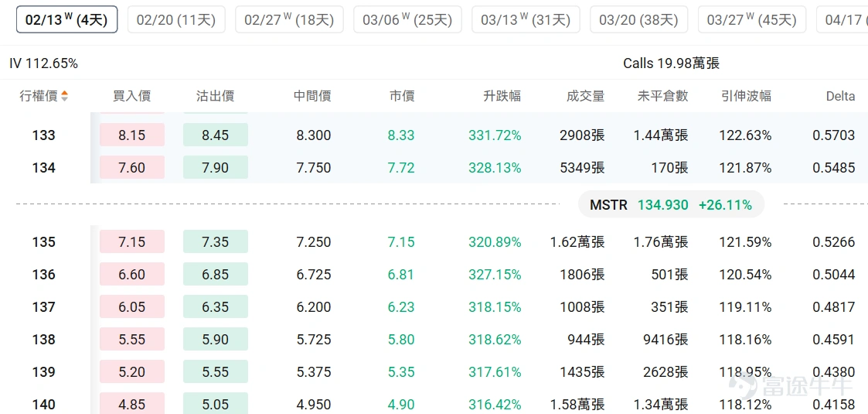Switch to the 02/20 (11天) expiry tab
868x414 pixels.
tap(176, 20)
